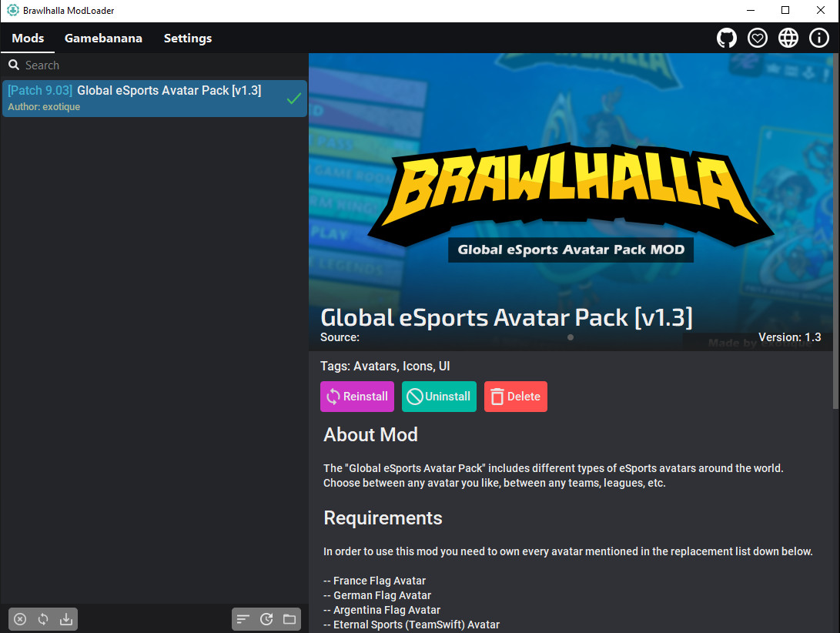This screenshot has width=840, height=633.
Task: Click the cancel circle icon bottom left
Action: point(18,618)
